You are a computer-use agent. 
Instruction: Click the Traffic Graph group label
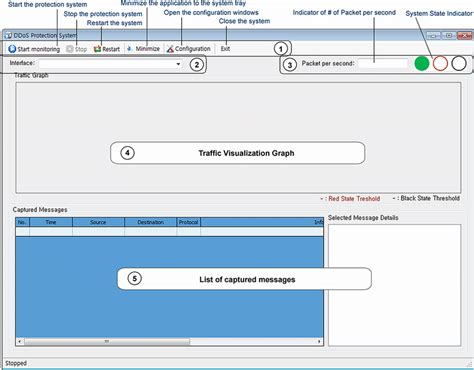tap(31, 75)
